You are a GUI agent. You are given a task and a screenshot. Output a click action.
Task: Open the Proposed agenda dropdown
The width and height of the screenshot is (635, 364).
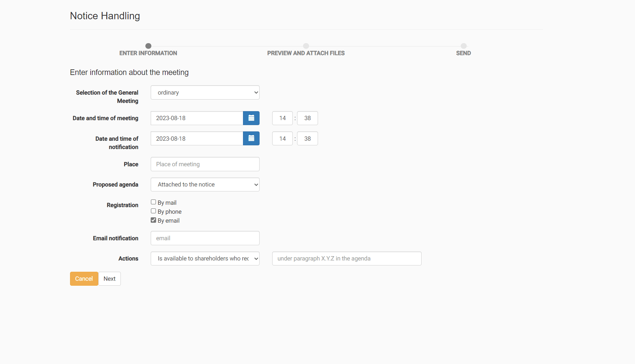205,184
